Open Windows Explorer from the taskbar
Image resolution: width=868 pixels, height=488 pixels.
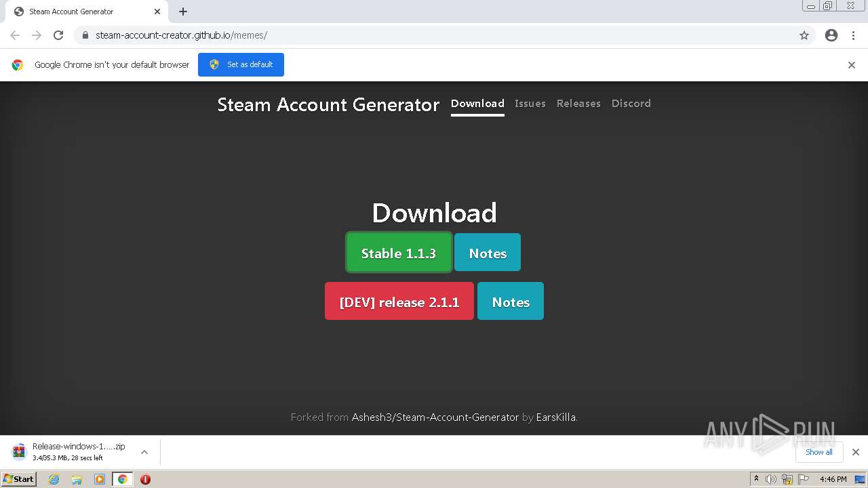pos(77,479)
